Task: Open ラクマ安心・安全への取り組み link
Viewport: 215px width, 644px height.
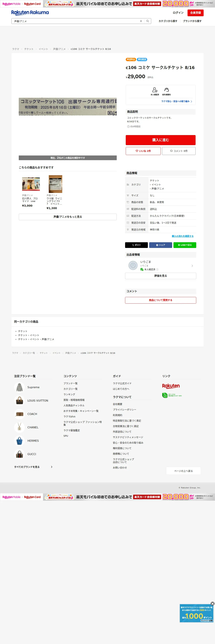Action: coord(177,101)
